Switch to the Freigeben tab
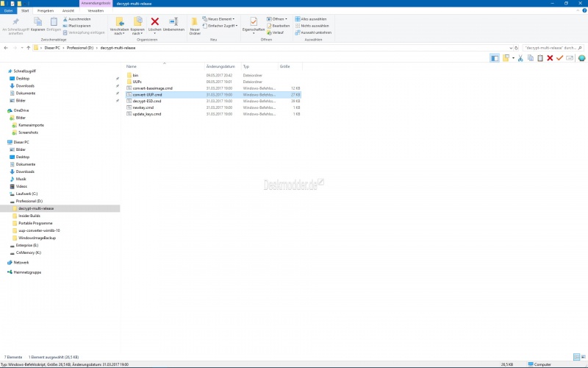 coord(46,10)
